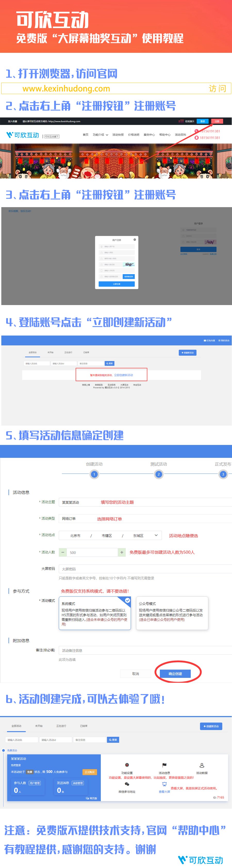
Task: Switch to 已结束 tab in step 4 list
Action: (86, 352)
